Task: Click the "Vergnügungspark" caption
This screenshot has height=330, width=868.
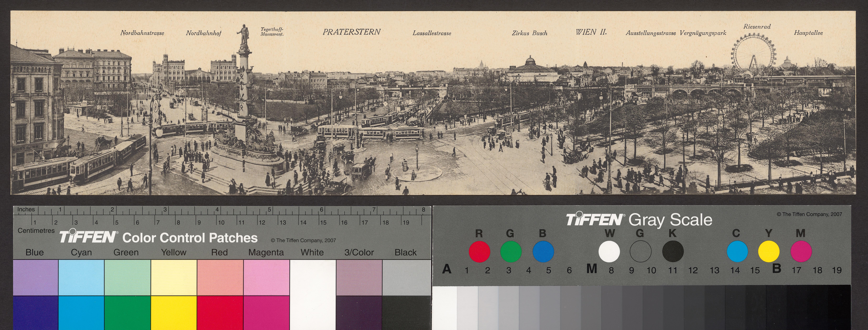Action: pos(703,33)
